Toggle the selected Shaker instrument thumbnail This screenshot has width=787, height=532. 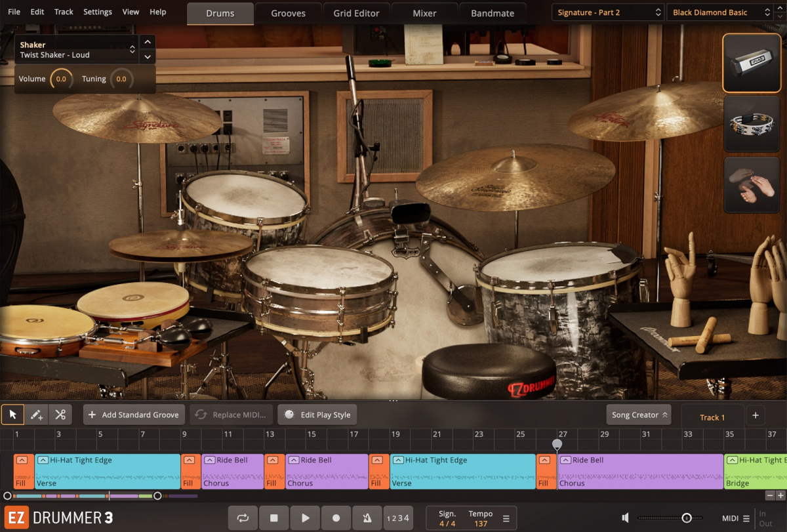[752, 64]
